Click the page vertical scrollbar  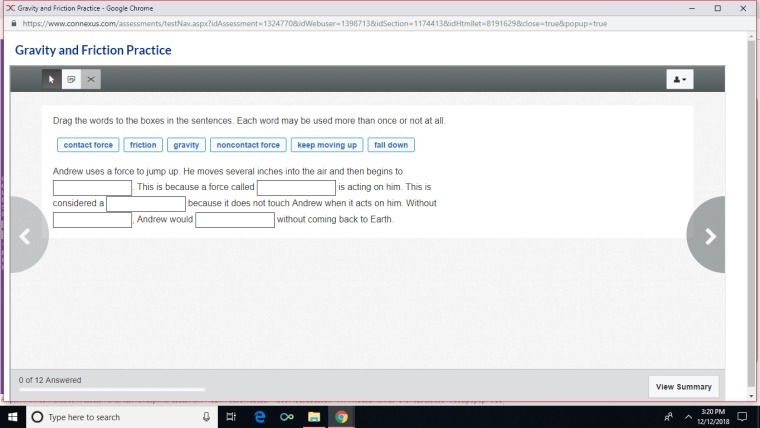(751, 213)
